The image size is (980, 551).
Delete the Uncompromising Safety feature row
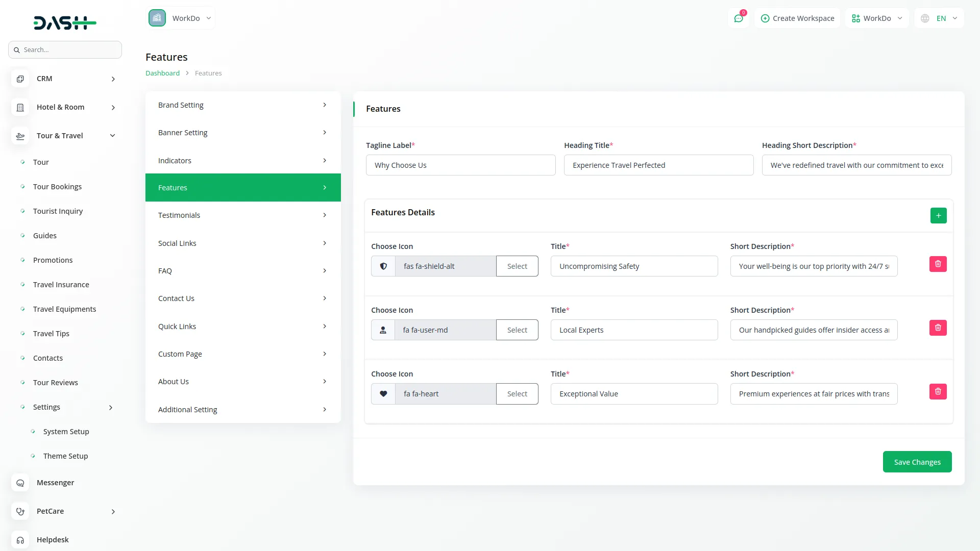pyautogui.click(x=938, y=264)
